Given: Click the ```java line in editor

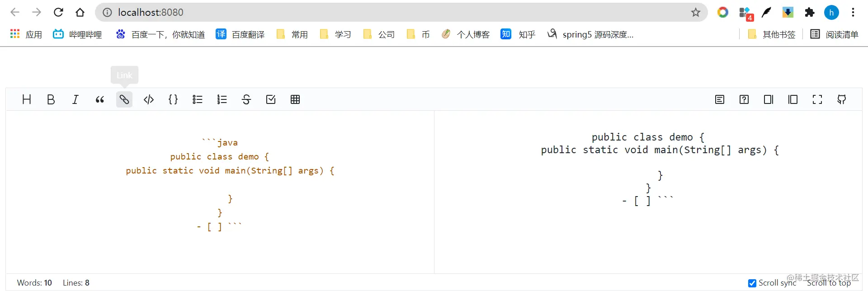Looking at the screenshot, I should 220,143.
